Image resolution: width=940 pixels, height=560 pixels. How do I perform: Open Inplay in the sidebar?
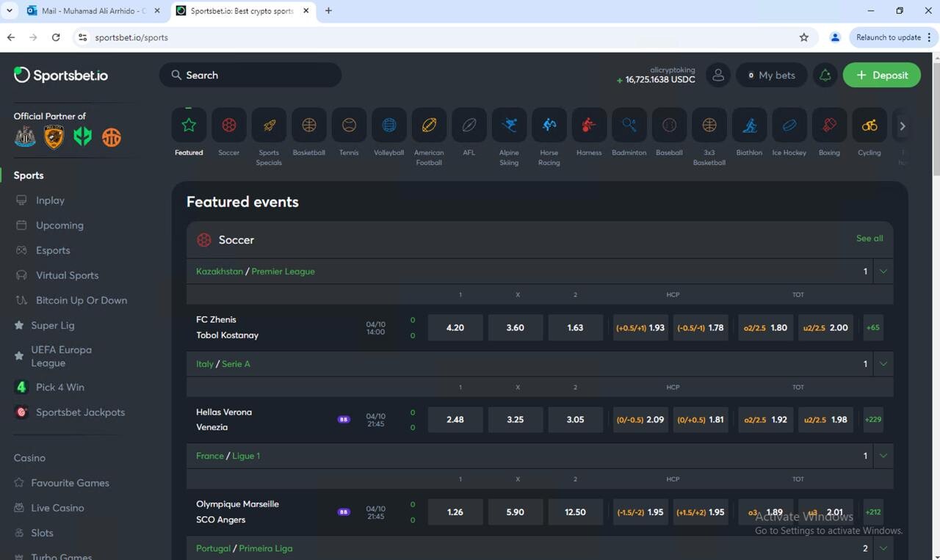pyautogui.click(x=50, y=200)
